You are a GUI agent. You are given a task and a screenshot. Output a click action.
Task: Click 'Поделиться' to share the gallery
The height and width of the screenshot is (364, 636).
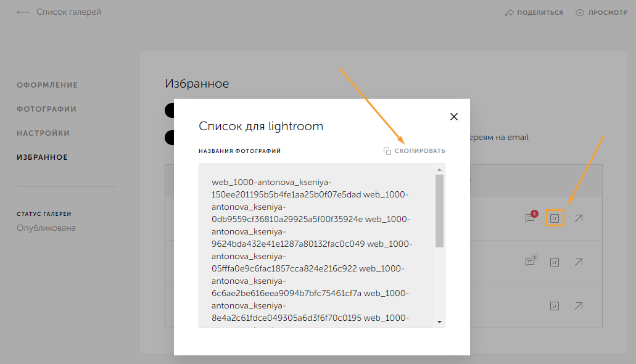pyautogui.click(x=534, y=12)
